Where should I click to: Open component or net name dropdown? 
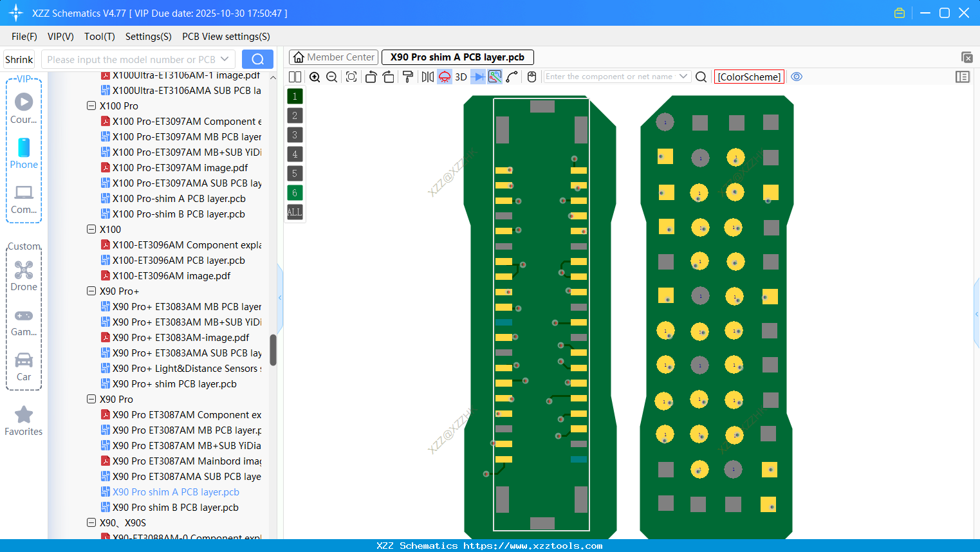pyautogui.click(x=683, y=77)
